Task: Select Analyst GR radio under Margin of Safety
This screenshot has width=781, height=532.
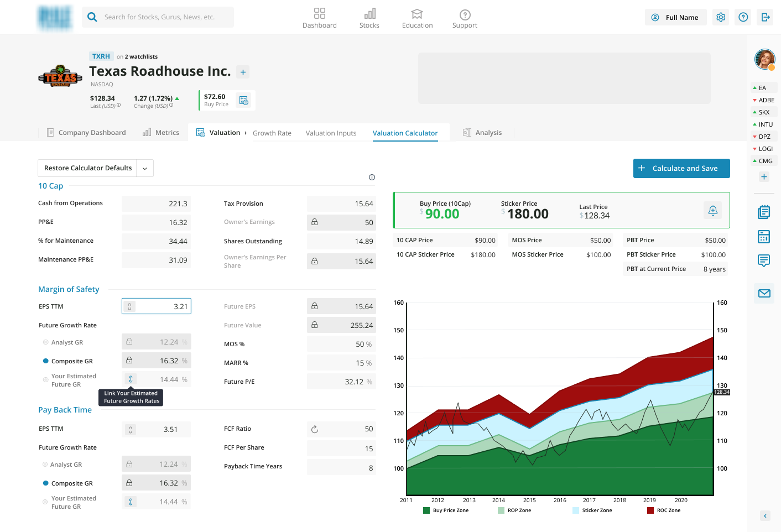Action: coord(45,342)
